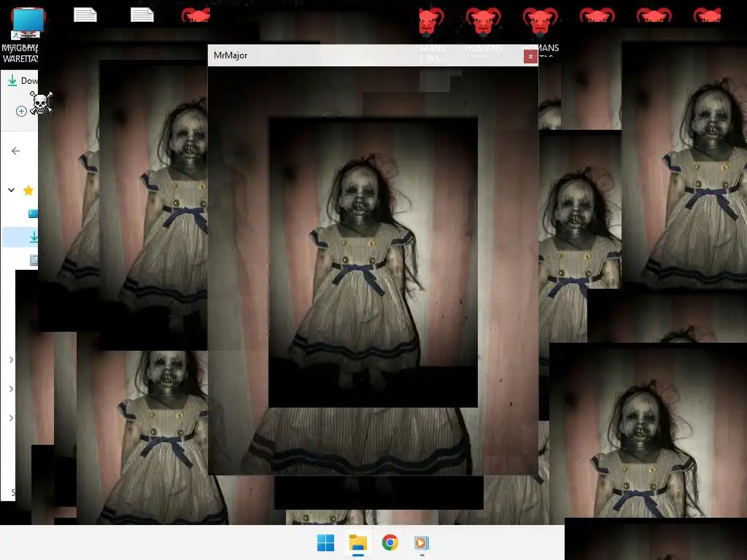Switch to the Downloads tab in File Explorer
The width and height of the screenshot is (747, 560).
[23, 80]
